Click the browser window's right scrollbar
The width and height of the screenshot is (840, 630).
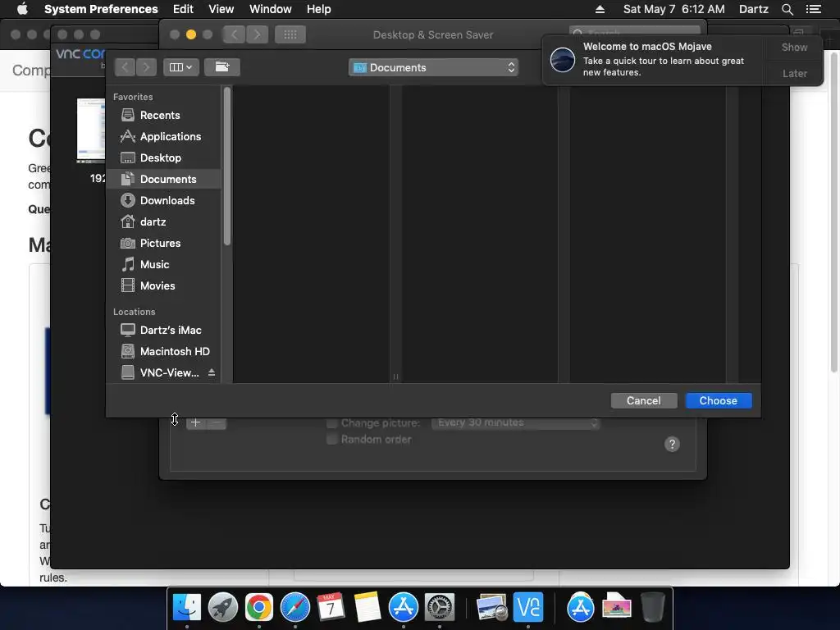point(834,212)
